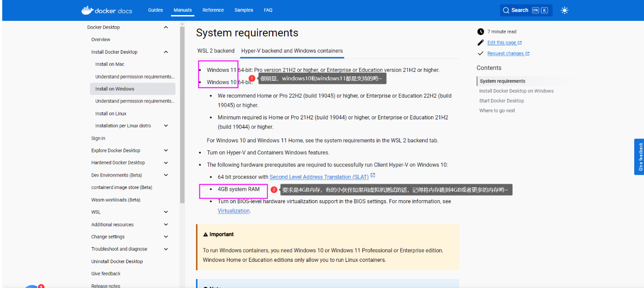Image resolution: width=644 pixels, height=288 pixels.
Task: Click the warning icon beside Important
Action: point(205,234)
